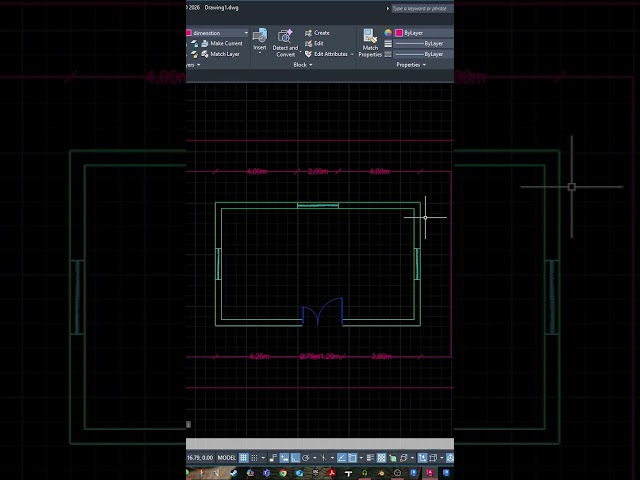Toggle isometric drafting in status bar

coord(324,458)
